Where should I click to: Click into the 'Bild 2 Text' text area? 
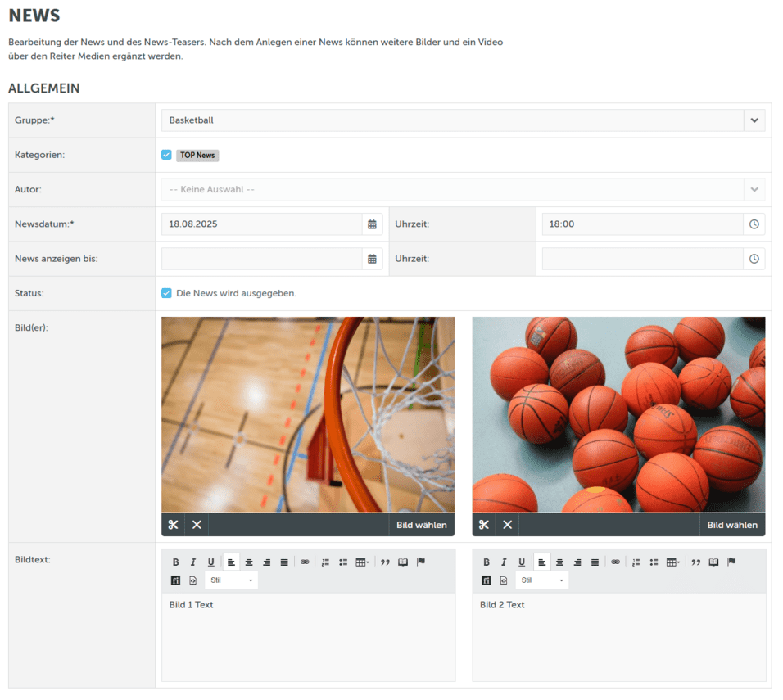click(620, 639)
